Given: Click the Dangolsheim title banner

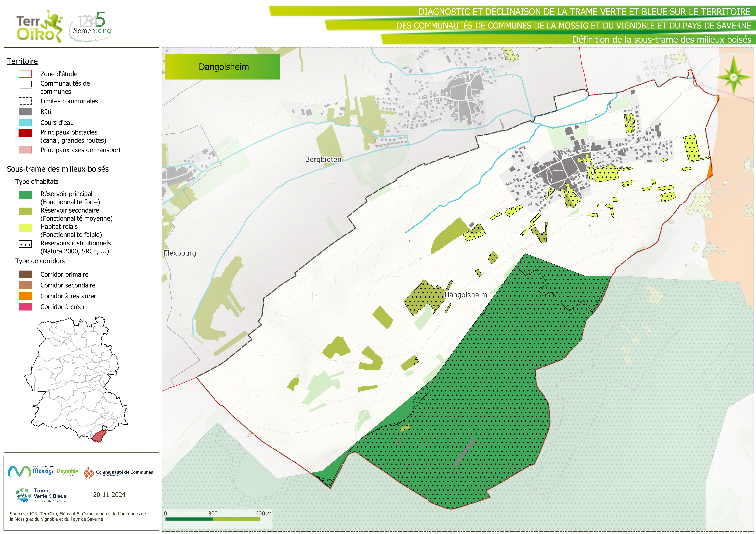Looking at the screenshot, I should pyautogui.click(x=223, y=67).
